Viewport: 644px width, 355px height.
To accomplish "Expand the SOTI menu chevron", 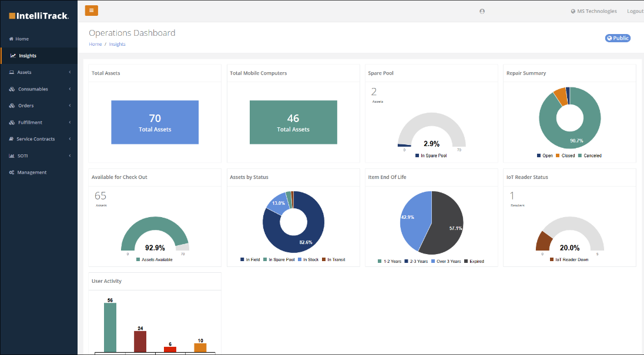I will (70, 155).
